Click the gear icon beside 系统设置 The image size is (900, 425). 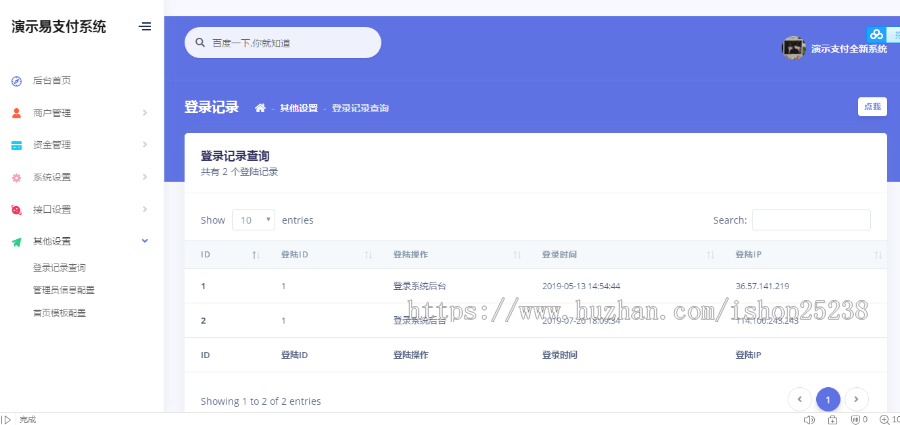tap(17, 177)
